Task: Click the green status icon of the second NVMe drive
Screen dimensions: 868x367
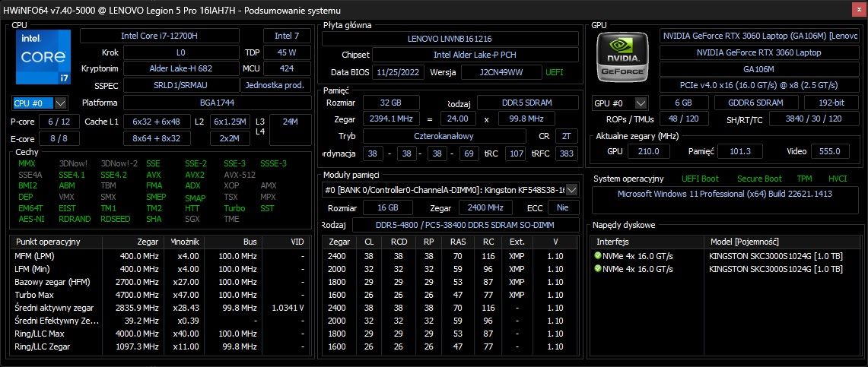Action: pyautogui.click(x=597, y=269)
